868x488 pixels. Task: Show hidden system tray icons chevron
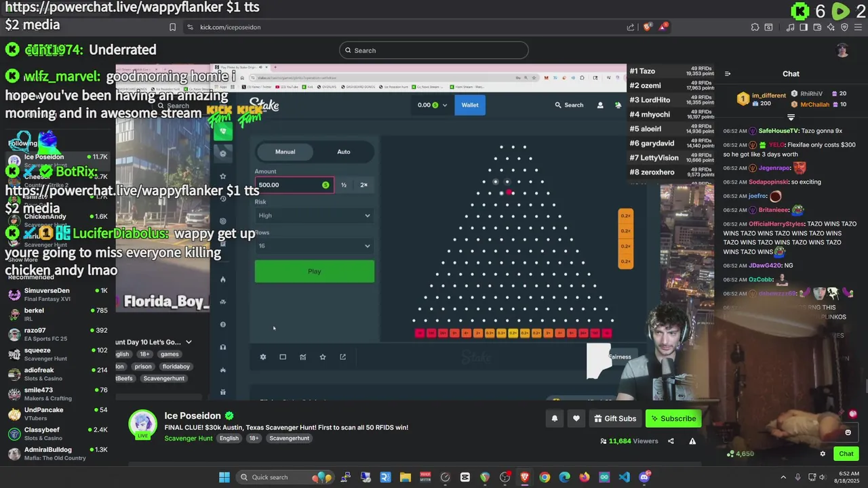[783, 477]
